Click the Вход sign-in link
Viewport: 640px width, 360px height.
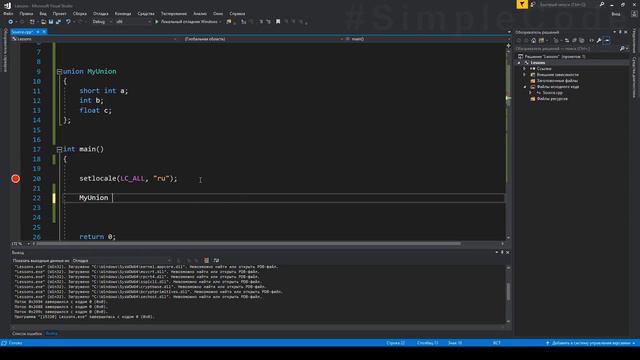[616, 14]
